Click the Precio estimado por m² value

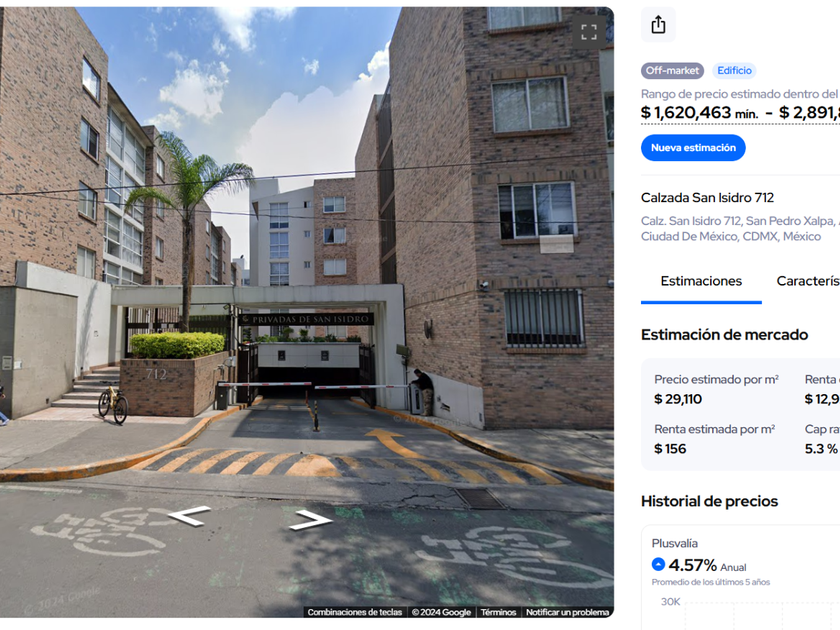click(678, 399)
